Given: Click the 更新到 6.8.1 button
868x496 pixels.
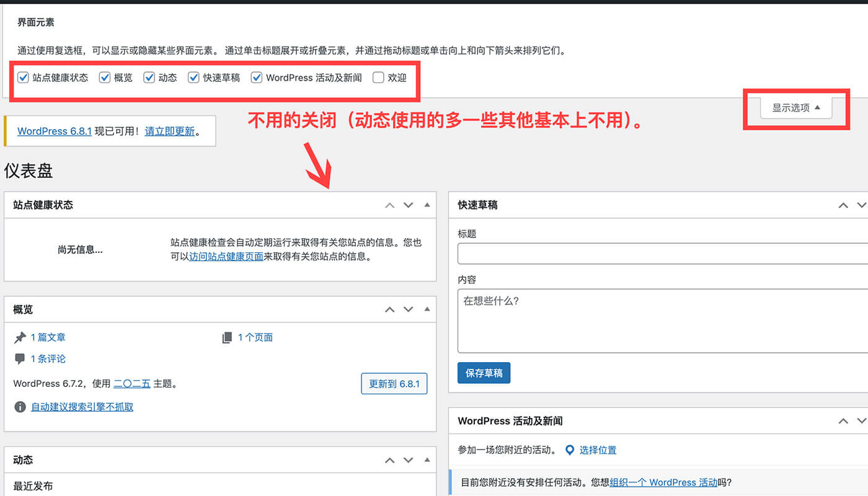Looking at the screenshot, I should point(394,384).
